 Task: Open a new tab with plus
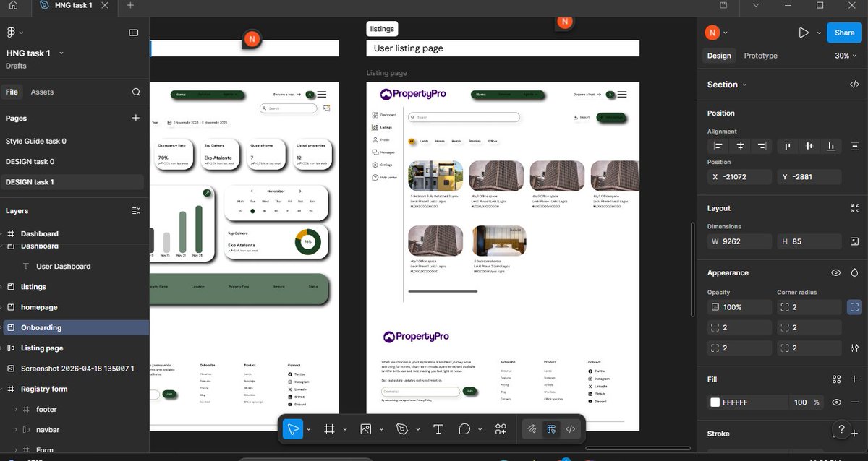pos(130,5)
